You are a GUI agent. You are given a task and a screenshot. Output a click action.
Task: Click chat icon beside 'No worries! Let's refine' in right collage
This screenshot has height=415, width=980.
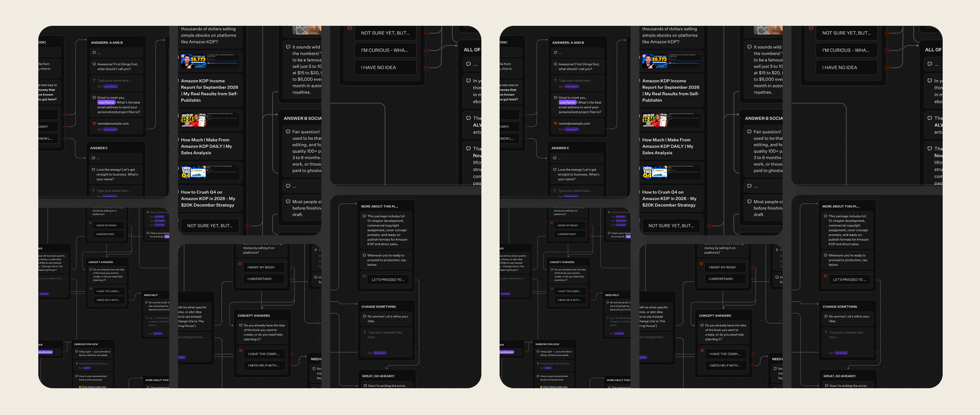point(825,316)
